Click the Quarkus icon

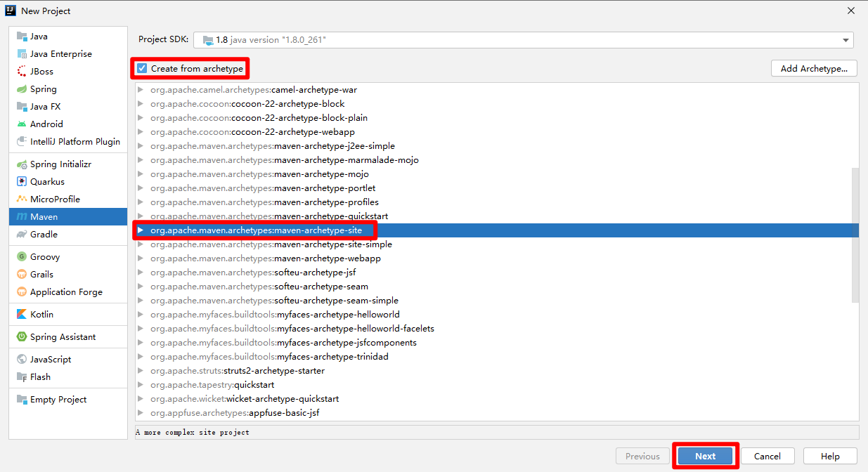tap(22, 182)
